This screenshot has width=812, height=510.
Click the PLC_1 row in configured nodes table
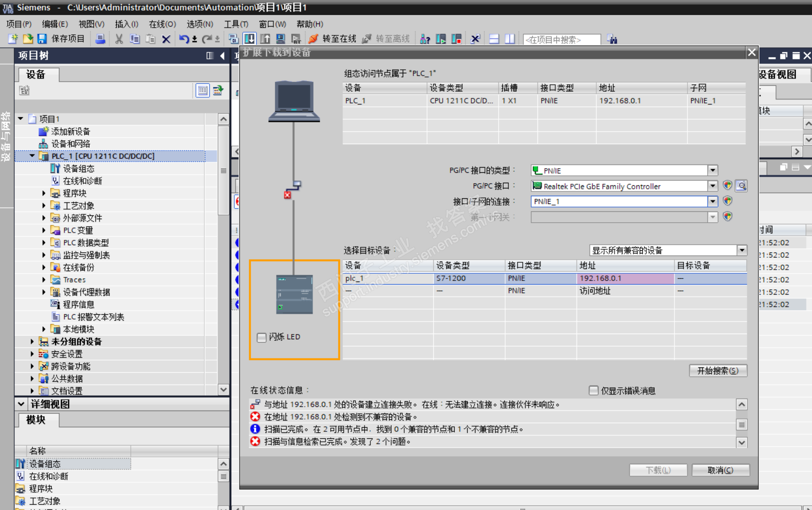(544, 100)
